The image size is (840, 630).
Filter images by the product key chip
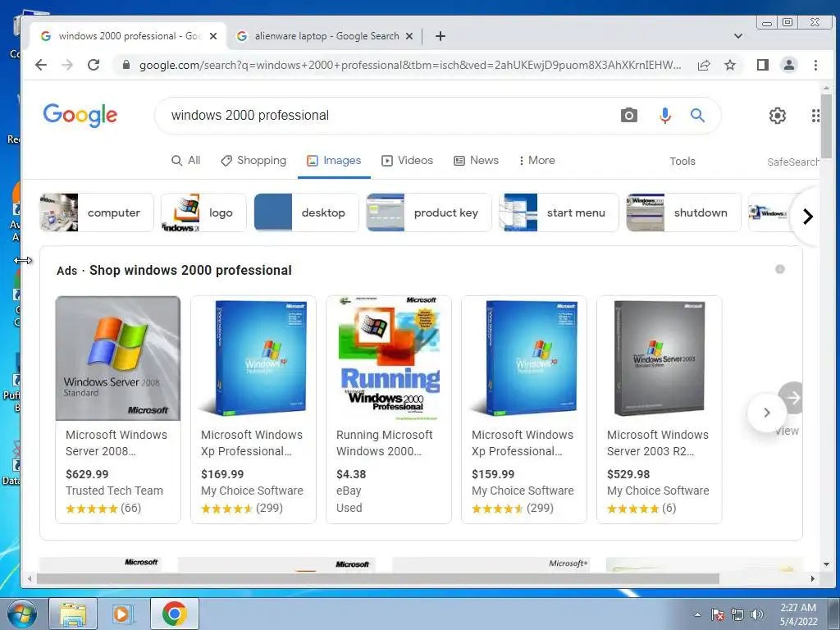pyautogui.click(x=428, y=212)
